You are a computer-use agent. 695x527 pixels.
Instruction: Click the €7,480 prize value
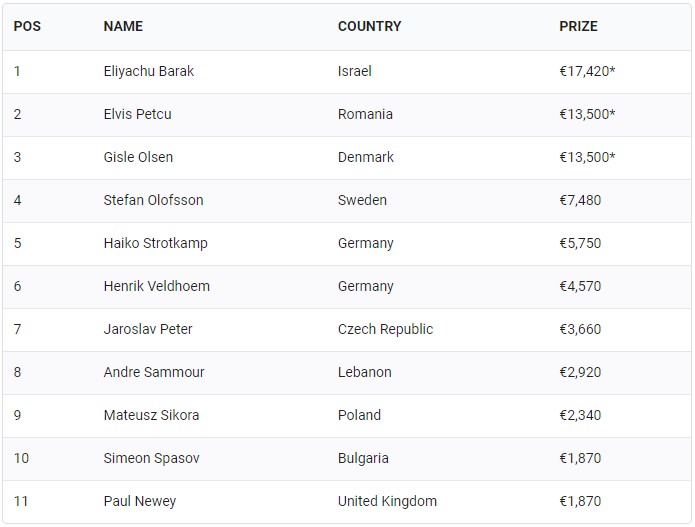[581, 200]
